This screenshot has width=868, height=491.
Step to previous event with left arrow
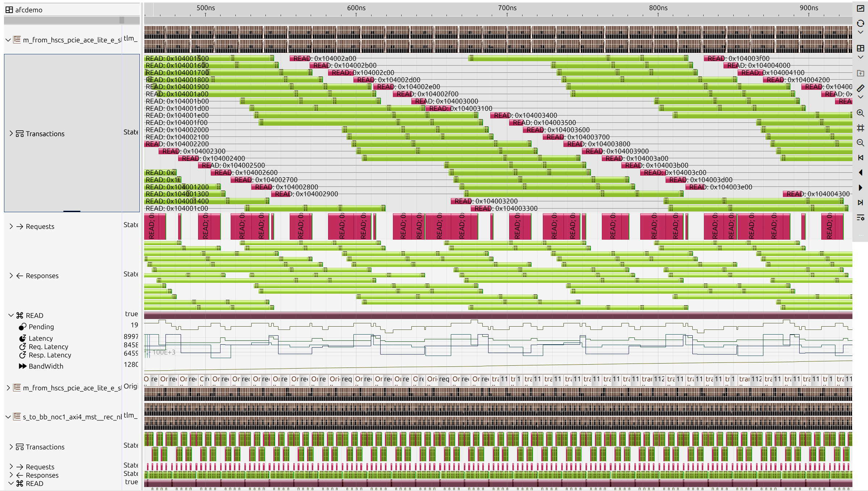click(x=860, y=173)
